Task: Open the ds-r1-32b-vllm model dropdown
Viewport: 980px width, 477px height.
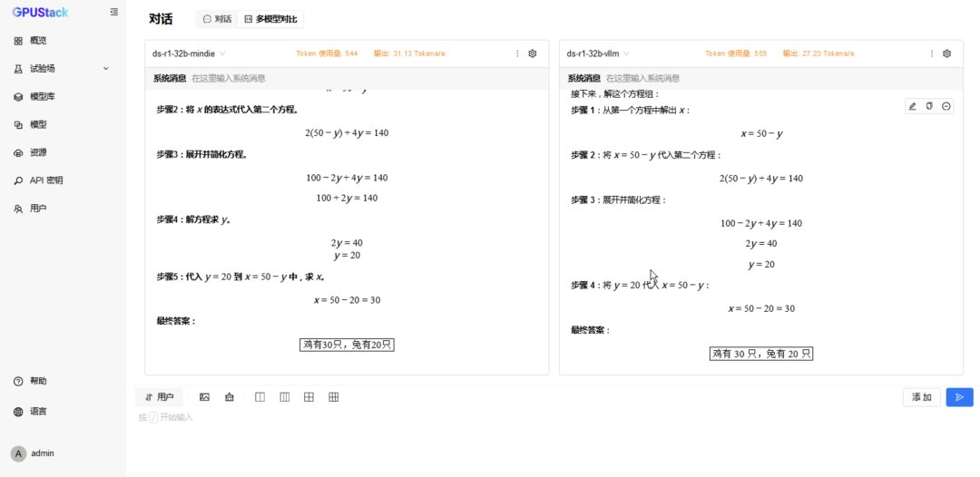Action: (x=598, y=54)
